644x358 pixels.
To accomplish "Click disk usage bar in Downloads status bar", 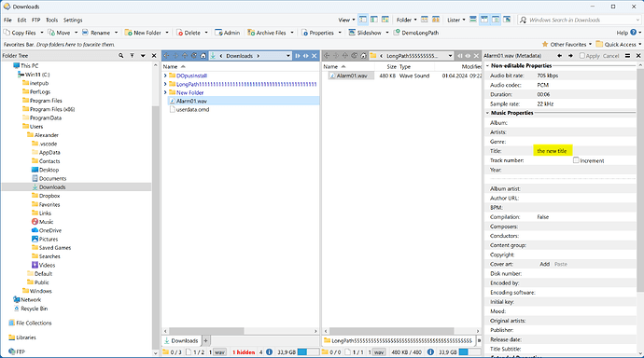I will (308, 351).
